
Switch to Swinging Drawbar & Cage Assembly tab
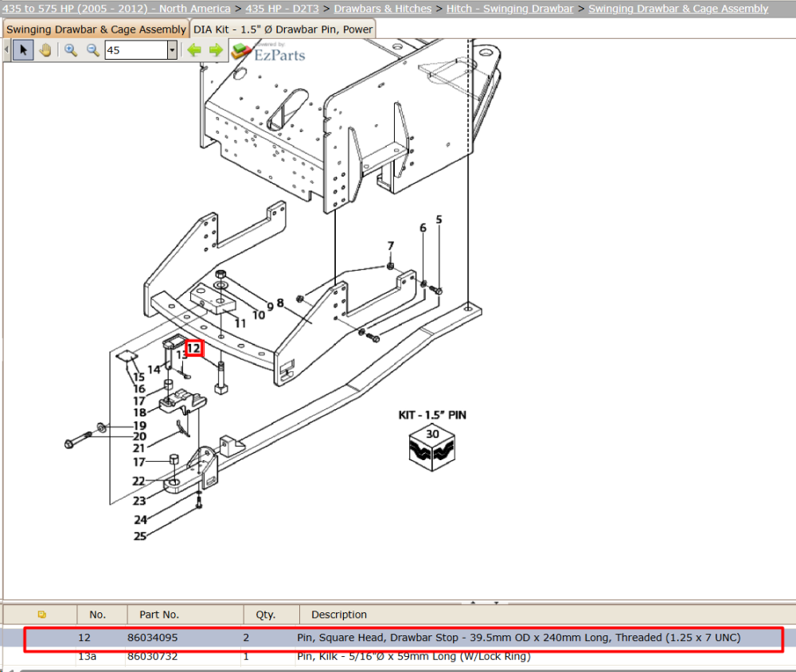pos(96,29)
